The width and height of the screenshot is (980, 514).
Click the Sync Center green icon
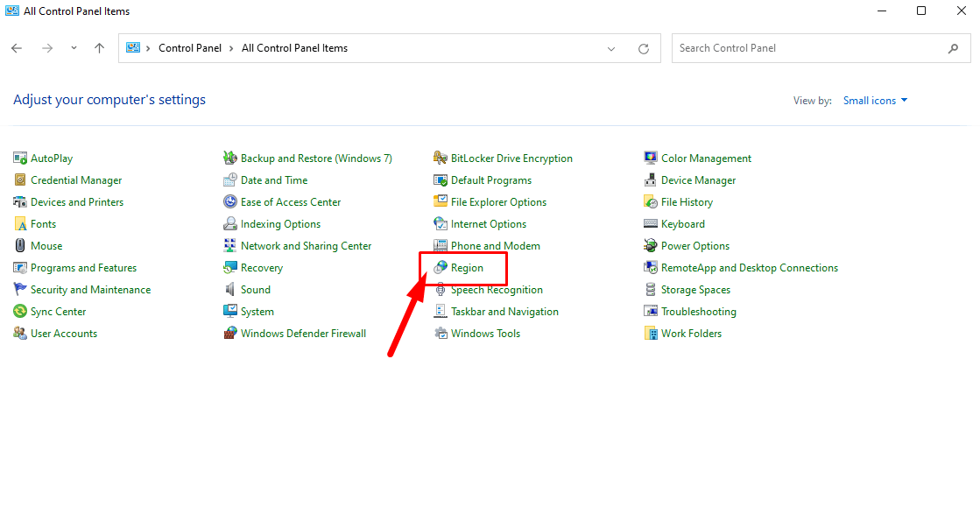(20, 312)
